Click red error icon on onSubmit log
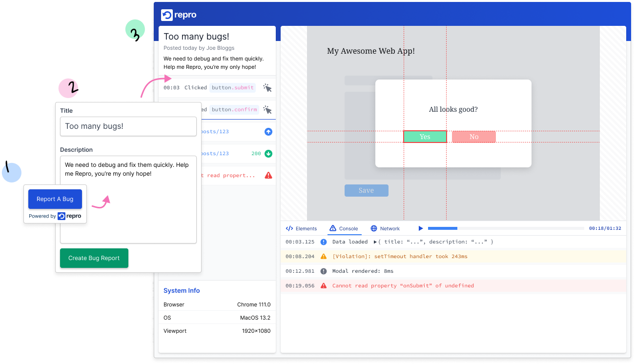Screen dimensions: 635x364 pyautogui.click(x=324, y=285)
